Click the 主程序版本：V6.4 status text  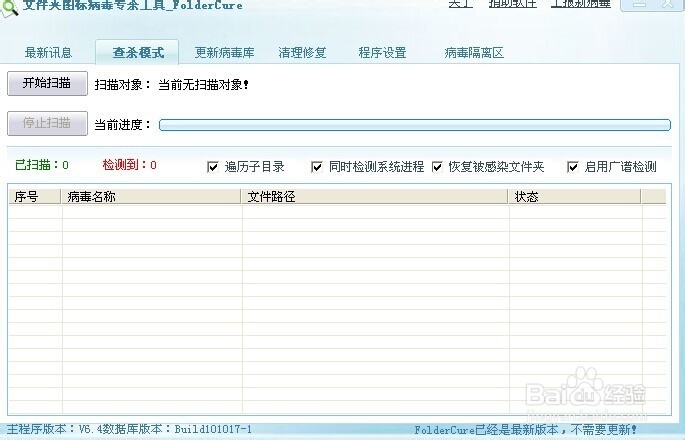click(54, 429)
